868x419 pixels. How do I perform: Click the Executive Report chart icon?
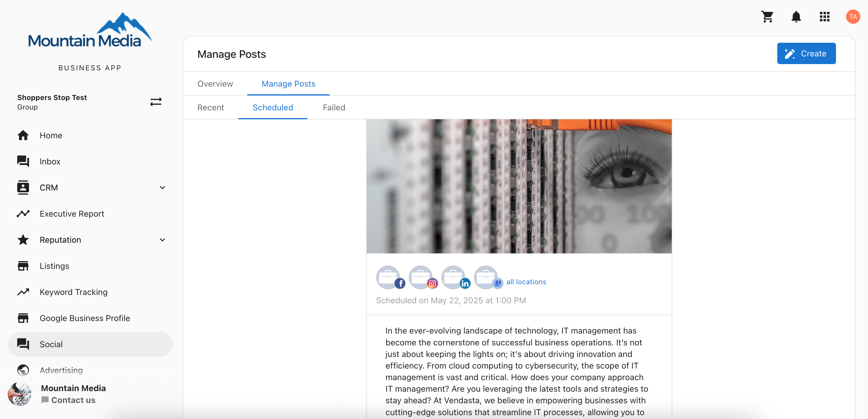pyautogui.click(x=23, y=214)
